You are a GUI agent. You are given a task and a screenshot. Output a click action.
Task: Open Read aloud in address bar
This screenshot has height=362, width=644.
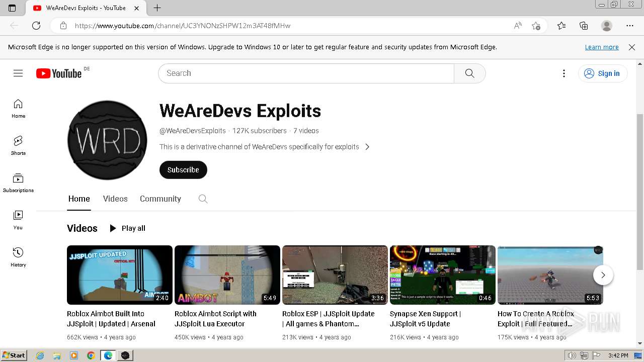[518, 26]
